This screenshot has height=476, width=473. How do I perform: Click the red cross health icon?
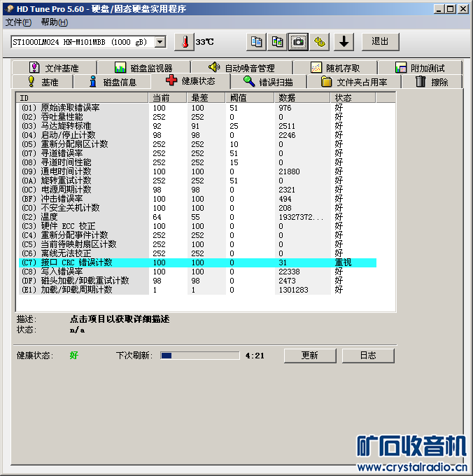tap(171, 80)
